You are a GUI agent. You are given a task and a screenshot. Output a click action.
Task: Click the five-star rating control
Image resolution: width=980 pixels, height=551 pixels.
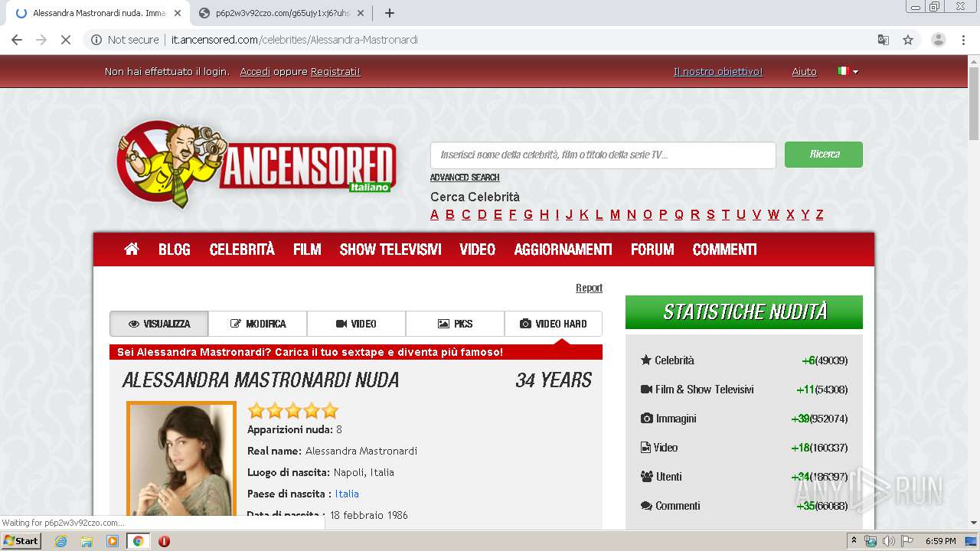pos(293,410)
